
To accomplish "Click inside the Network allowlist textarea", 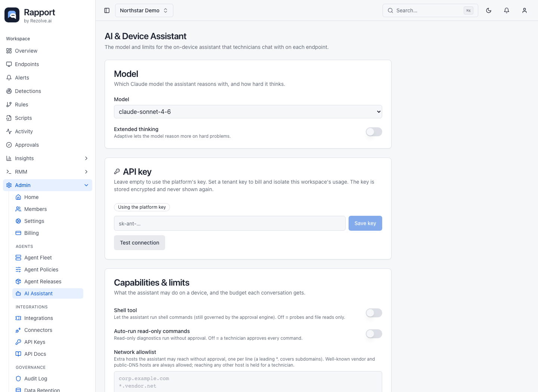I will point(248,382).
